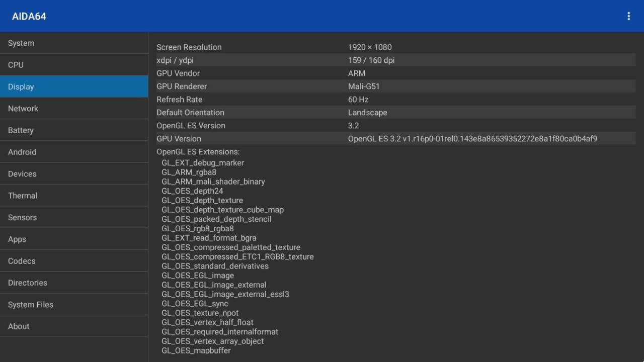Click the GL_OES_EGL_image entry
Image resolution: width=644 pixels, height=362 pixels.
[198, 276]
